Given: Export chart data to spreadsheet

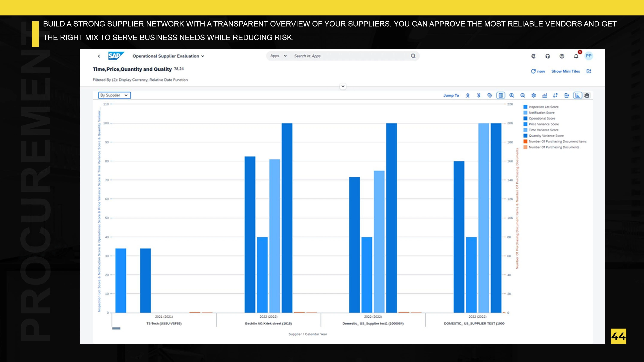Looking at the screenshot, I should point(567,95).
